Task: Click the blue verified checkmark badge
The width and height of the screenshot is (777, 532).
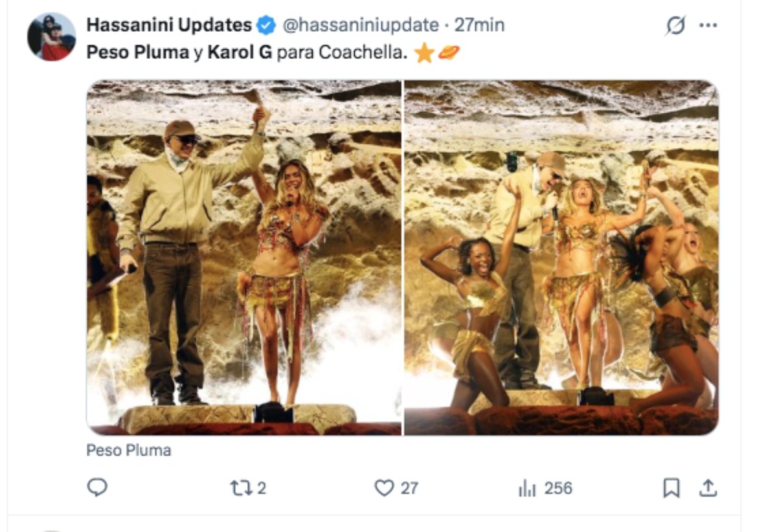Action: [265, 26]
